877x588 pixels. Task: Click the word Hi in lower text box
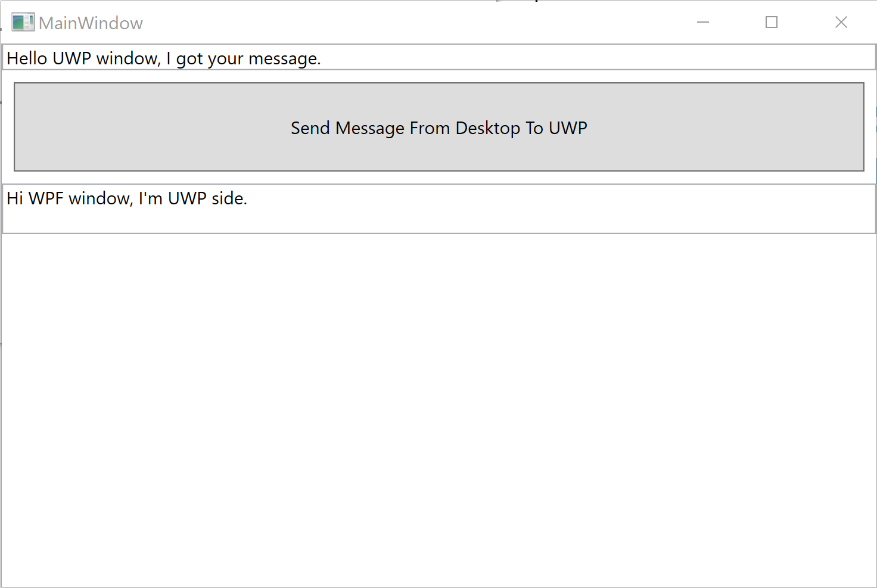pos(14,198)
